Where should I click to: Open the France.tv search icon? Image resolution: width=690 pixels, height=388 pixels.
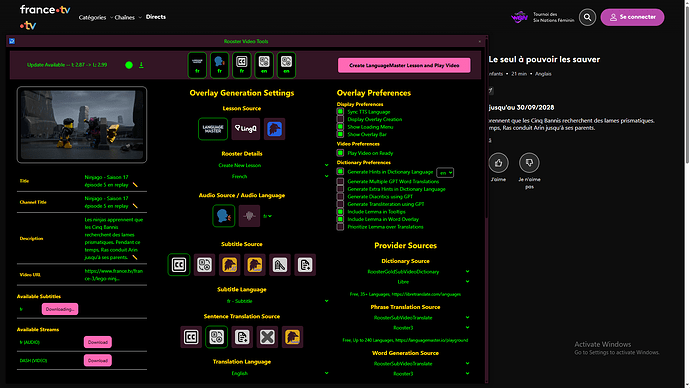(587, 17)
